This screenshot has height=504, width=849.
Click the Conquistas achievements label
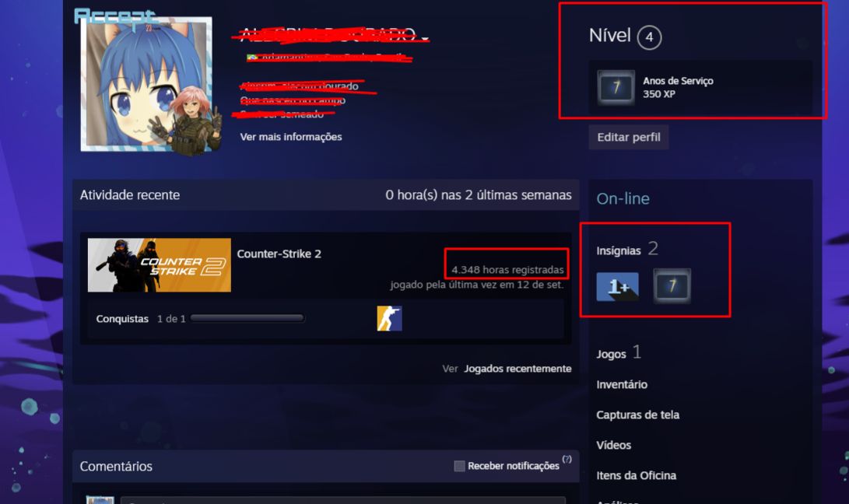point(122,319)
